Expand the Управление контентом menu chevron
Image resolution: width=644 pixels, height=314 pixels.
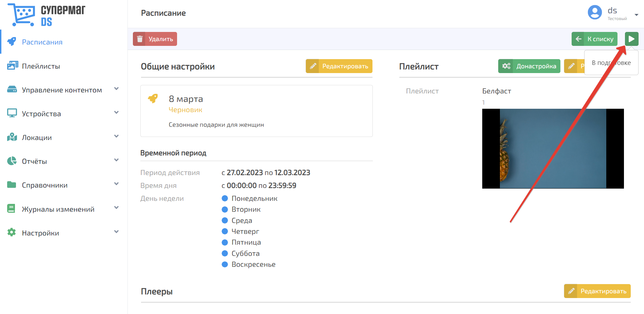(116, 89)
